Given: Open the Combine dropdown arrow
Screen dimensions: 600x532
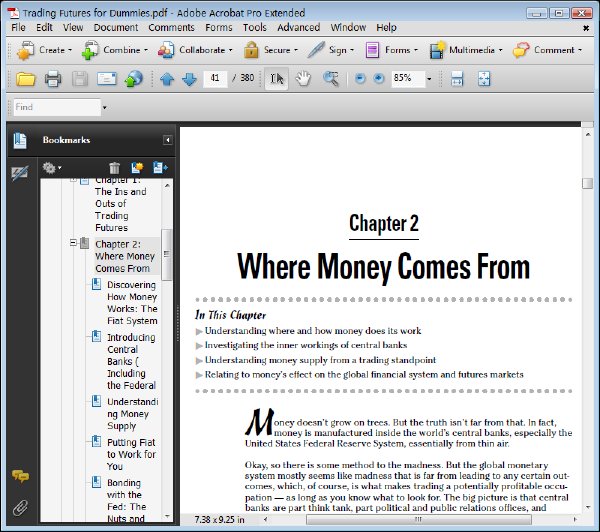Looking at the screenshot, I should (146, 50).
